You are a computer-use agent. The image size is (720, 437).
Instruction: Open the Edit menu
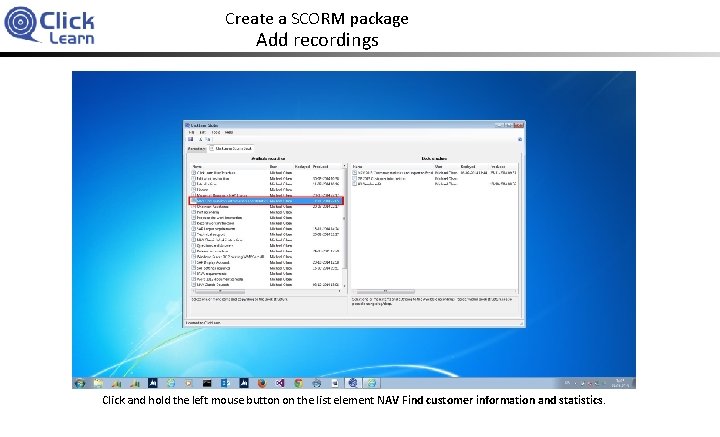(x=202, y=132)
